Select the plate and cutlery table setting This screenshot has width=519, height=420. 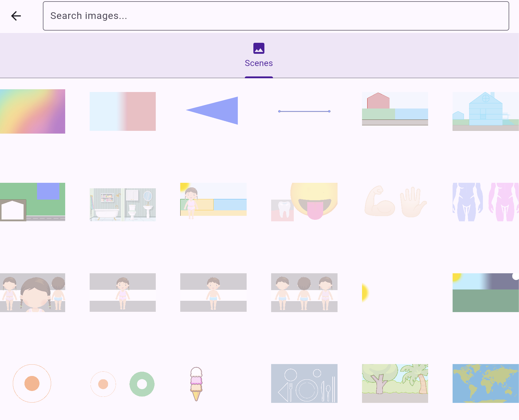pos(304,383)
